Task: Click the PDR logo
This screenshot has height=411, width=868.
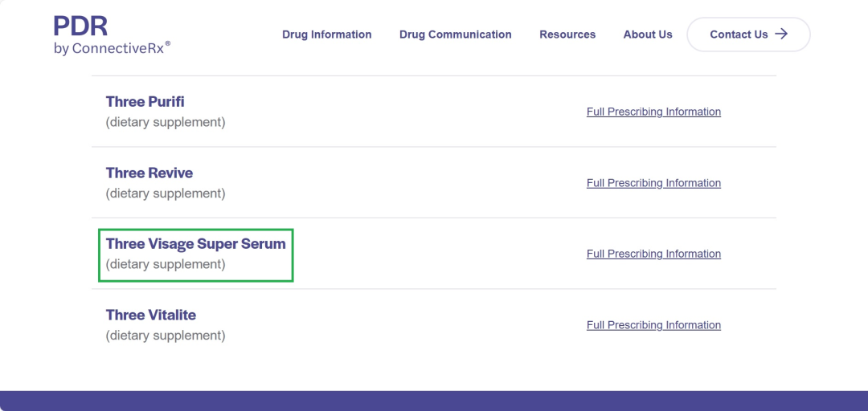Action: 80,26
